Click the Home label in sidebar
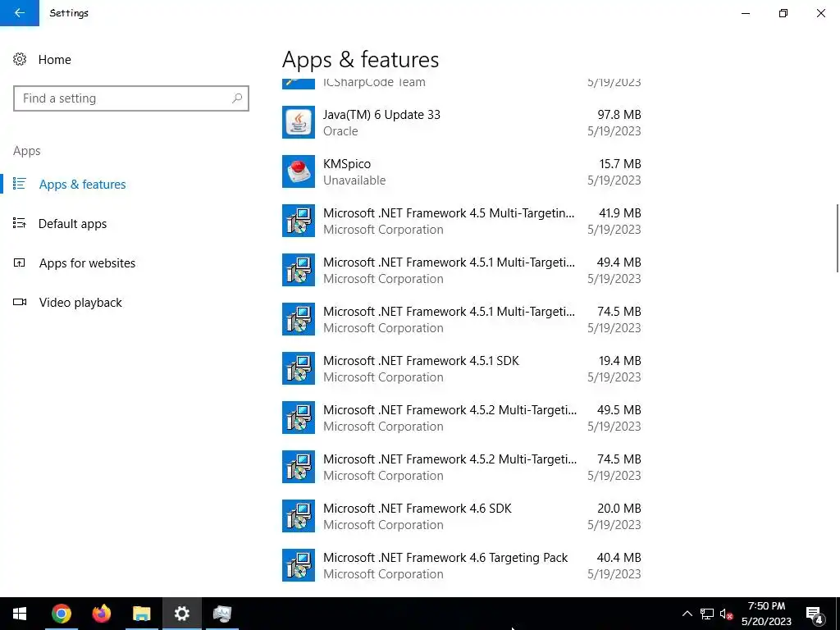Screen dimensions: 840x630 click(55, 59)
